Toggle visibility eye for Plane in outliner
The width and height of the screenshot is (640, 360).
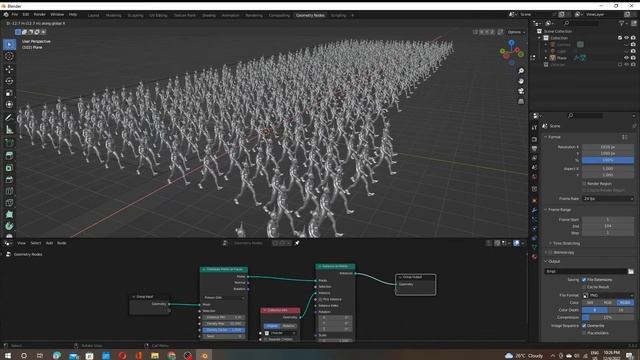click(626, 58)
